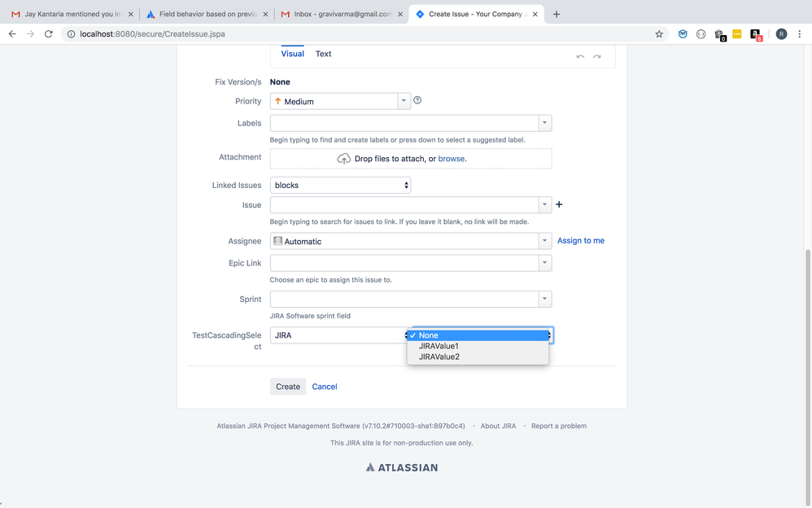
Task: Open Chrome three-dot menu
Action: coord(800,33)
